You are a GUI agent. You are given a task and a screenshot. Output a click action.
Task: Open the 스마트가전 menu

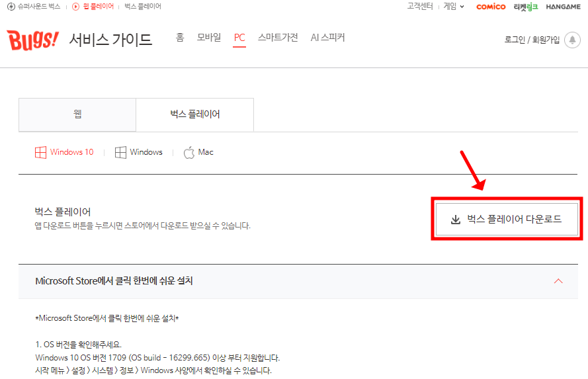click(x=278, y=38)
